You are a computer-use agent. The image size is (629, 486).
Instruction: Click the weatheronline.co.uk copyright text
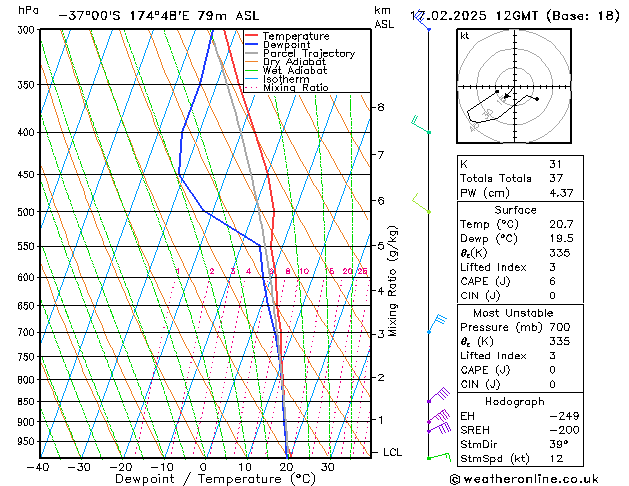[524, 479]
